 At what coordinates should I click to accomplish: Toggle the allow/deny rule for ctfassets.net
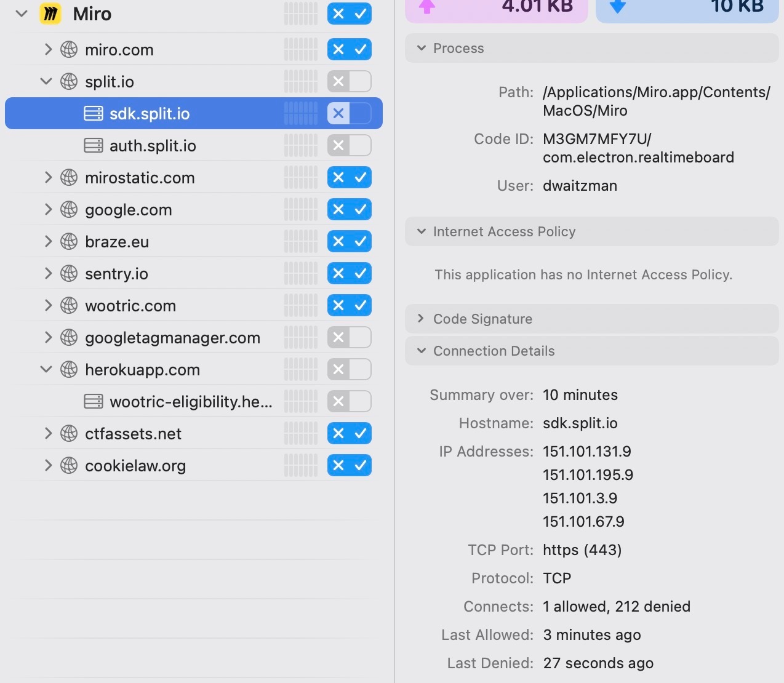[350, 433]
